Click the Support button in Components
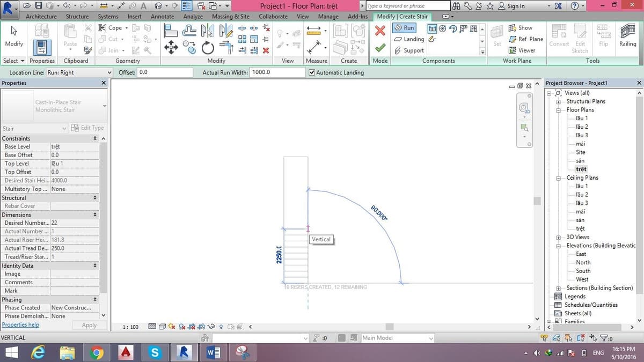This screenshot has width=644, height=362. click(x=408, y=50)
